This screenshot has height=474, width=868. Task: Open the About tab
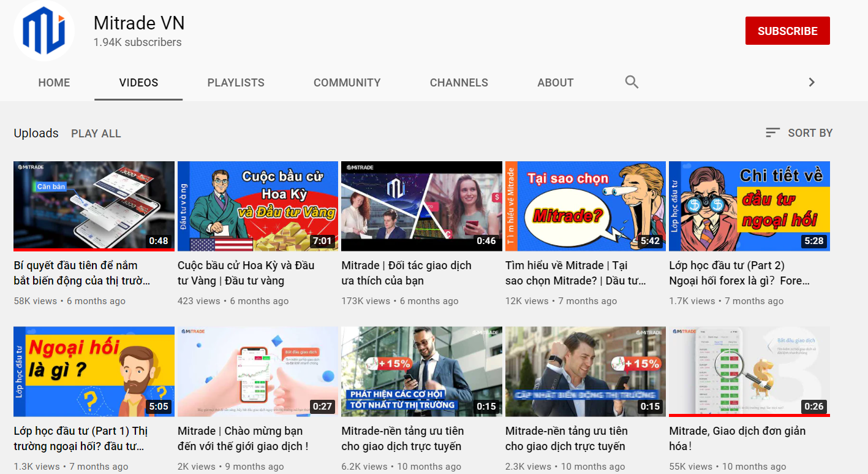coord(555,83)
